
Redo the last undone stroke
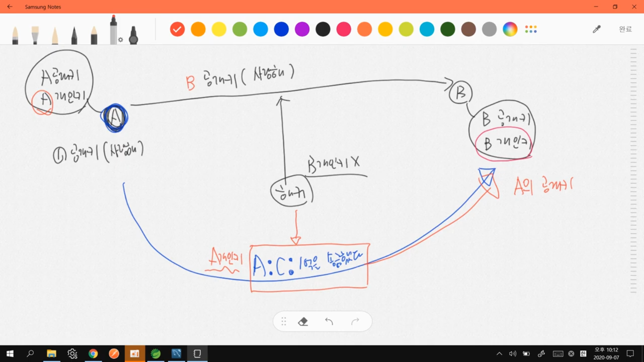pyautogui.click(x=355, y=322)
